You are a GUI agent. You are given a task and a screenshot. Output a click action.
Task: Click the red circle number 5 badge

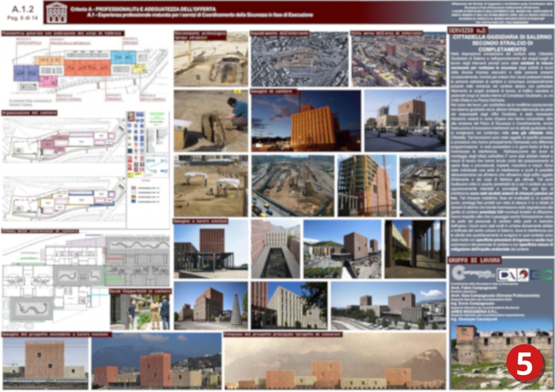click(x=525, y=364)
